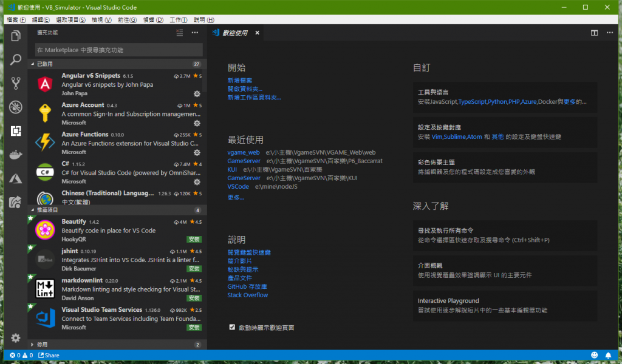Open recent folder KUI

click(232, 169)
